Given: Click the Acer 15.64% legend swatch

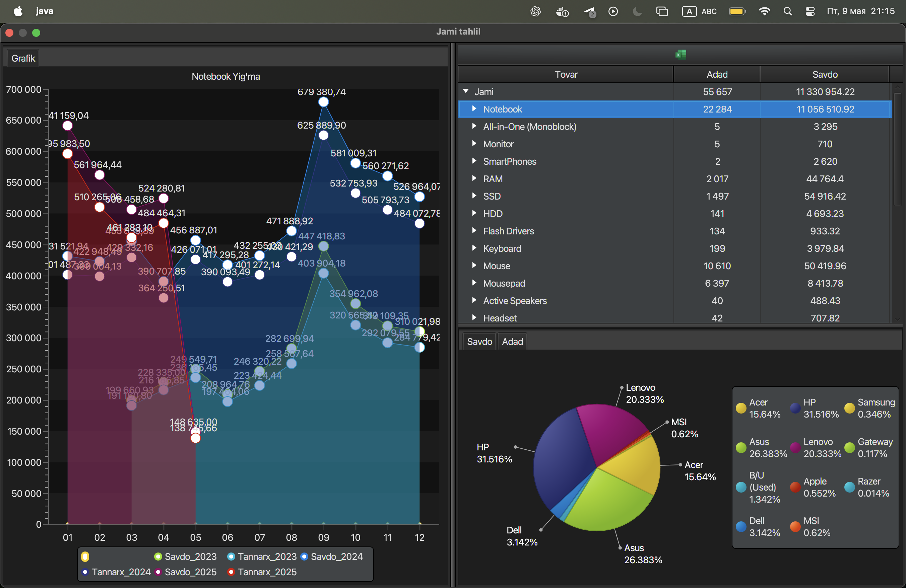Looking at the screenshot, I should pos(741,408).
